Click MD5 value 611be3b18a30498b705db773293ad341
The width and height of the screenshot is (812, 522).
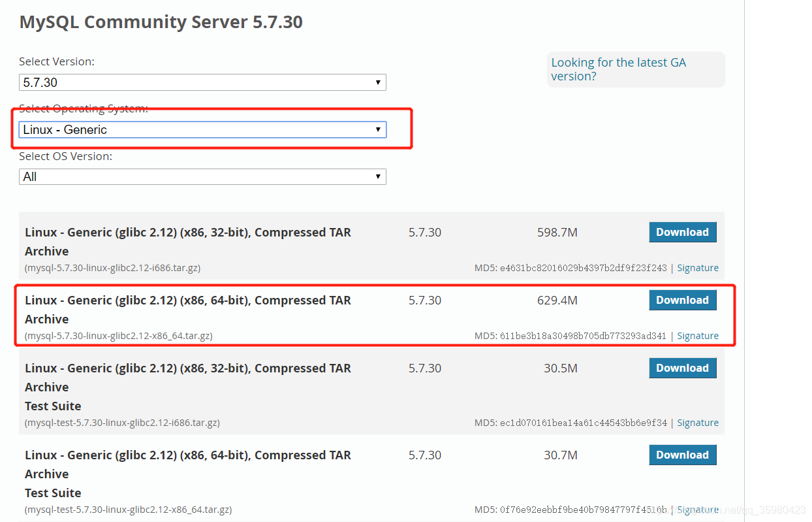click(x=584, y=336)
